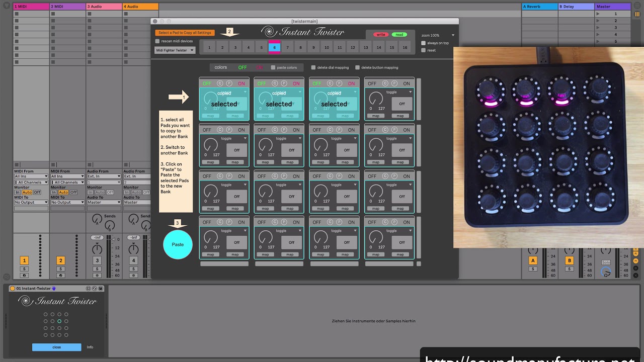Click the dial knob on fourth top-row pad
Image resolution: width=644 pixels, height=362 pixels.
(x=375, y=99)
